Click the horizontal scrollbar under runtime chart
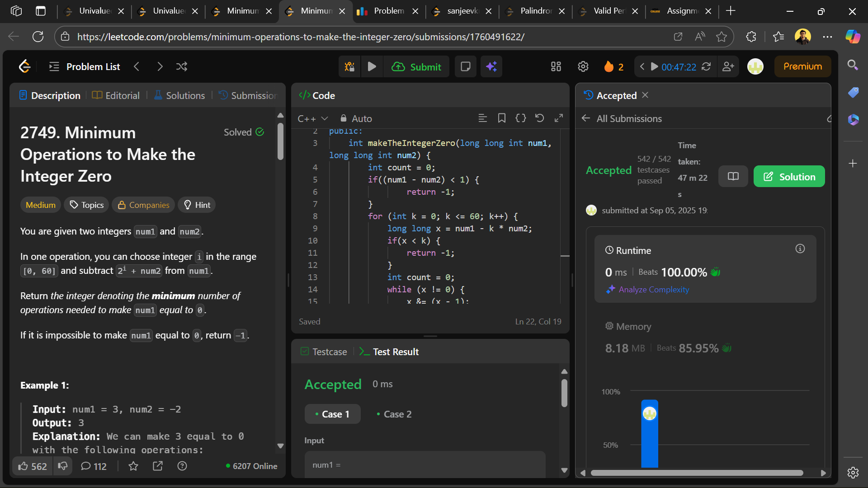The width and height of the screenshot is (868, 488). (x=696, y=473)
